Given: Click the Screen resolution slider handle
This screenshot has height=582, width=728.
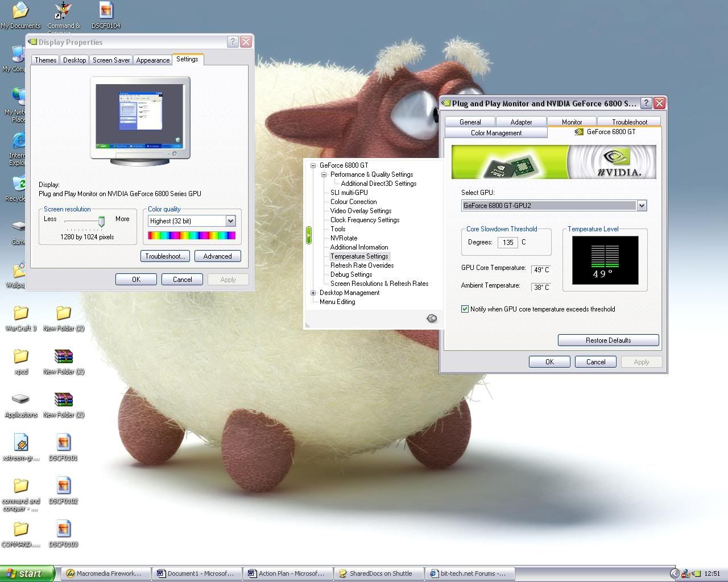Looking at the screenshot, I should coord(102,221).
